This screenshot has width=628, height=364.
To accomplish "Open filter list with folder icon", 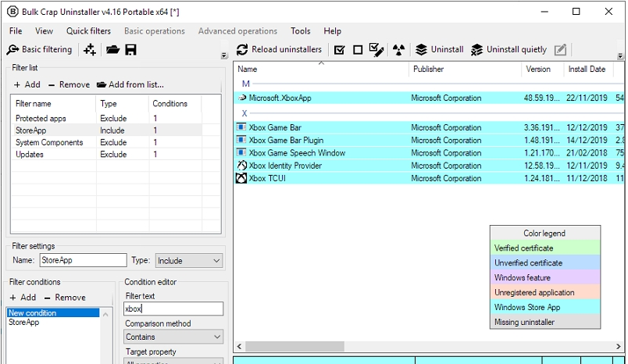I will [112, 50].
